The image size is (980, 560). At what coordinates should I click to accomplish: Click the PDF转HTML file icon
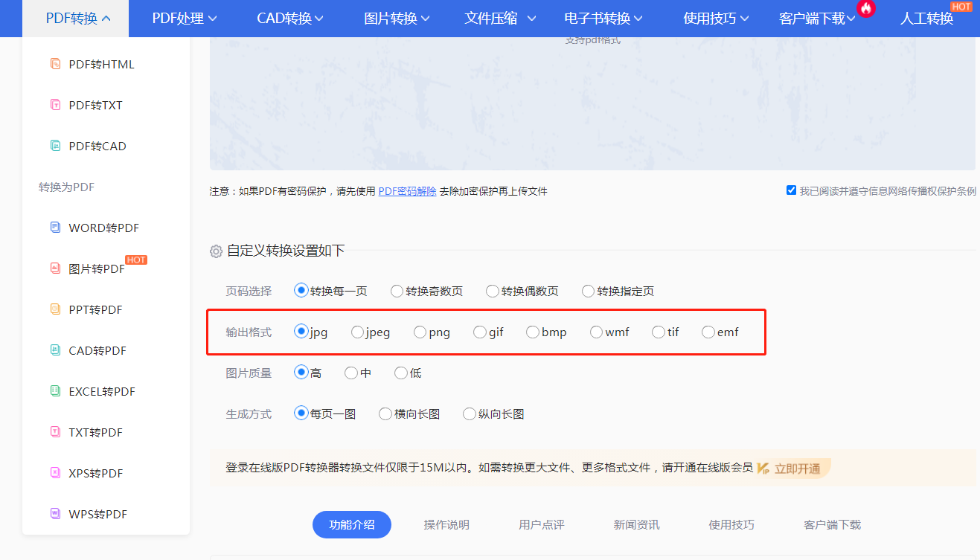[55, 64]
